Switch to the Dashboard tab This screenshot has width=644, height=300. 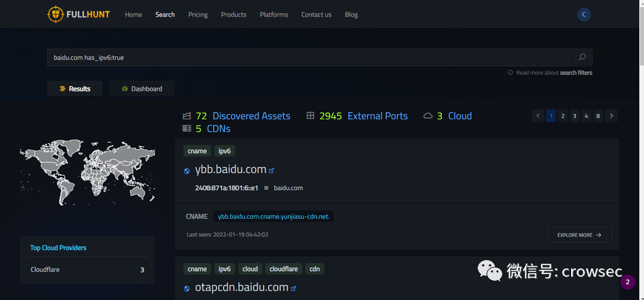pos(142,89)
